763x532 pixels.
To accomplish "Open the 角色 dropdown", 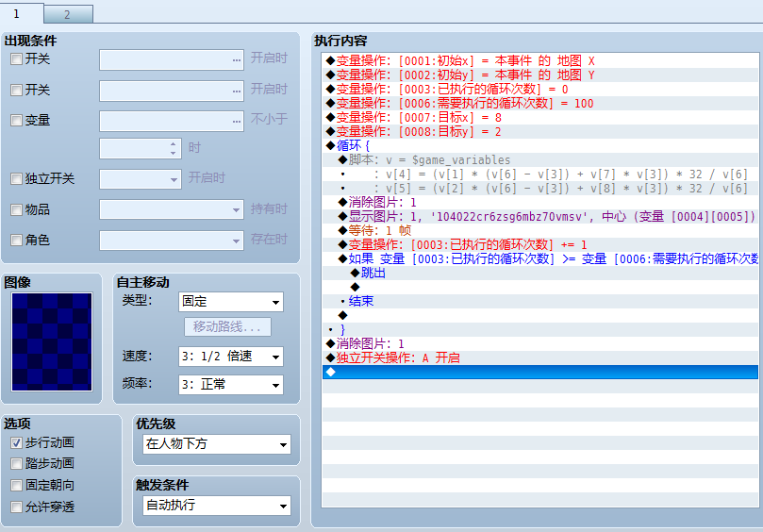I will tap(172, 241).
